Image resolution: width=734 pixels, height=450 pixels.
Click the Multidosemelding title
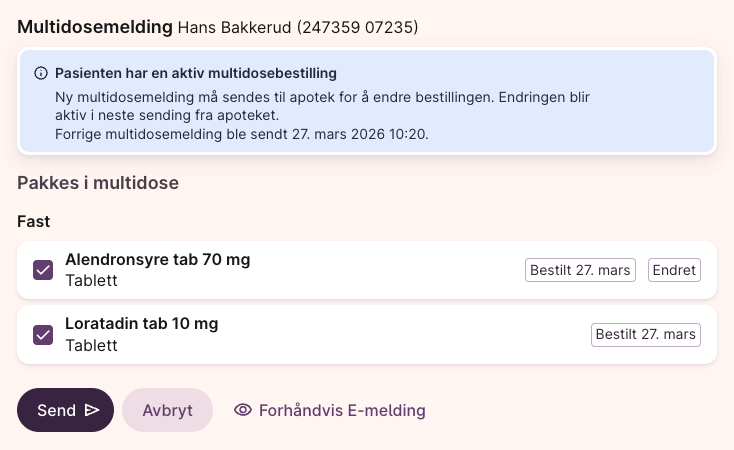(94, 26)
